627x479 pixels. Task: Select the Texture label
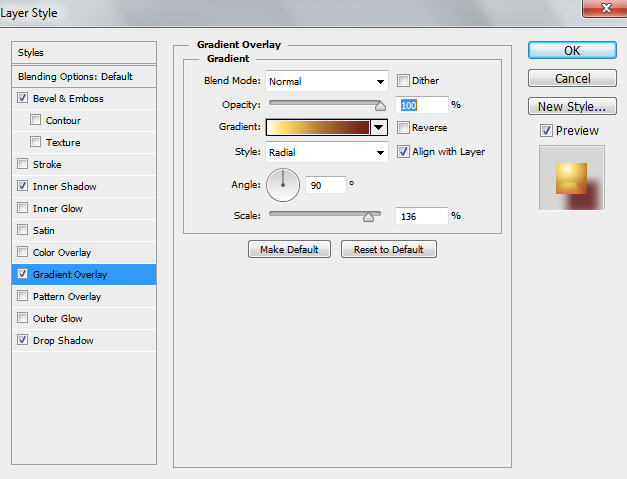(63, 142)
